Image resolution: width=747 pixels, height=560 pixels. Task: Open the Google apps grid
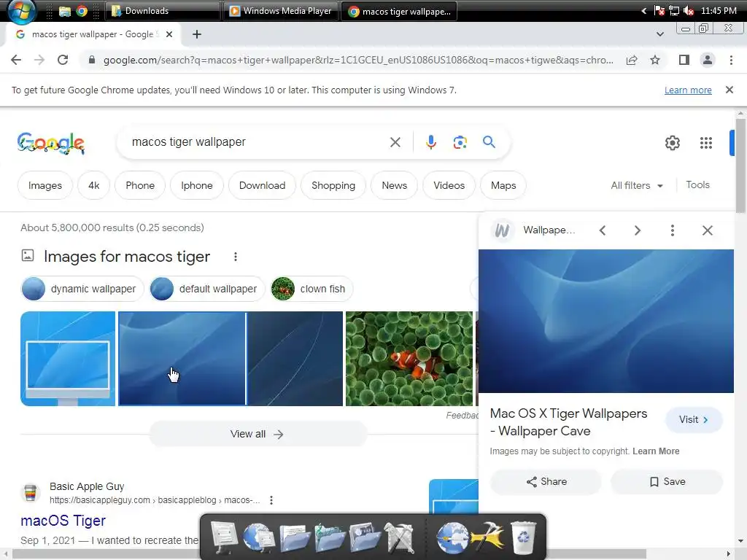(x=706, y=143)
